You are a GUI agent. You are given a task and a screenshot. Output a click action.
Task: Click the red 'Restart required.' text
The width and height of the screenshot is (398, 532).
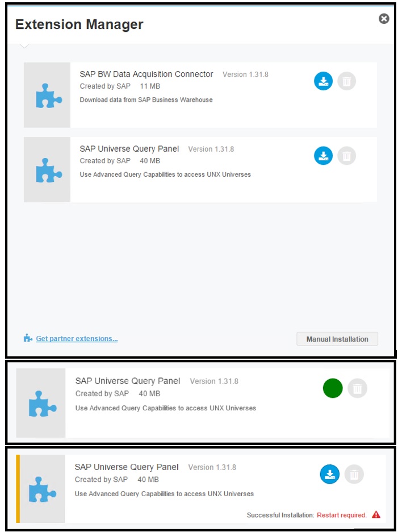click(x=342, y=515)
